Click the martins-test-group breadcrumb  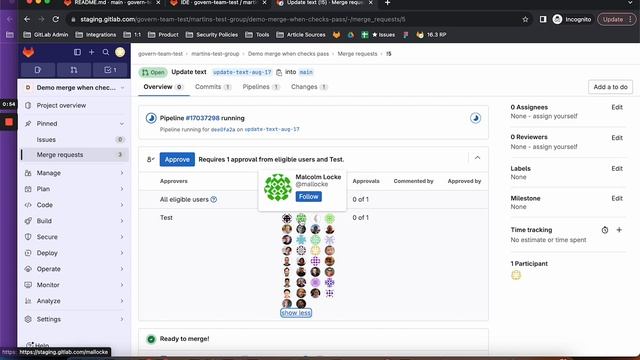pos(215,54)
